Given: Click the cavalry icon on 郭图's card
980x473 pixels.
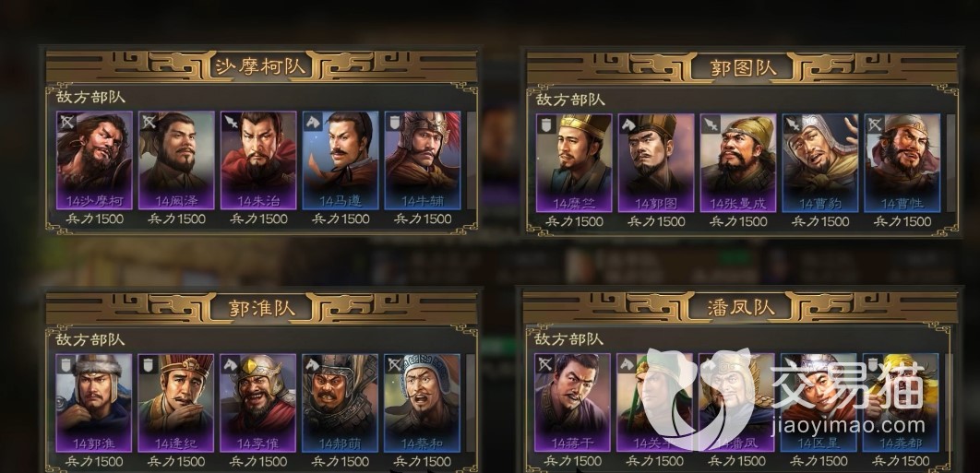Looking at the screenshot, I should pos(628,124).
